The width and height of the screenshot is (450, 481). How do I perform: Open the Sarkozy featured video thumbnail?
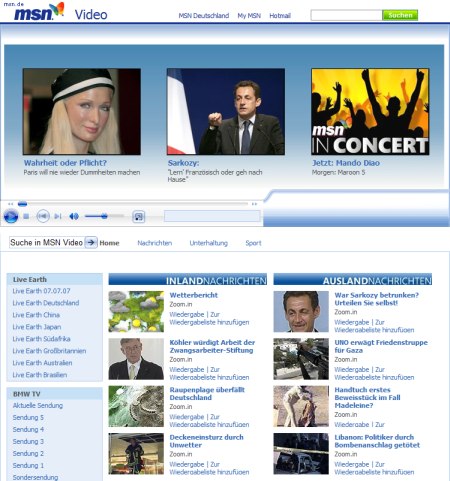(x=226, y=112)
